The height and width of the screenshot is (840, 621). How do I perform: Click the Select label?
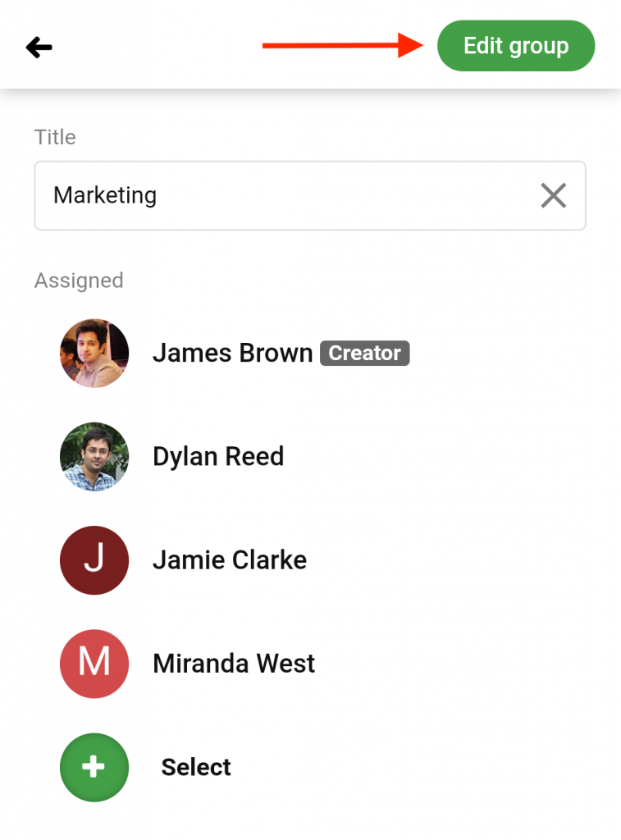(196, 767)
